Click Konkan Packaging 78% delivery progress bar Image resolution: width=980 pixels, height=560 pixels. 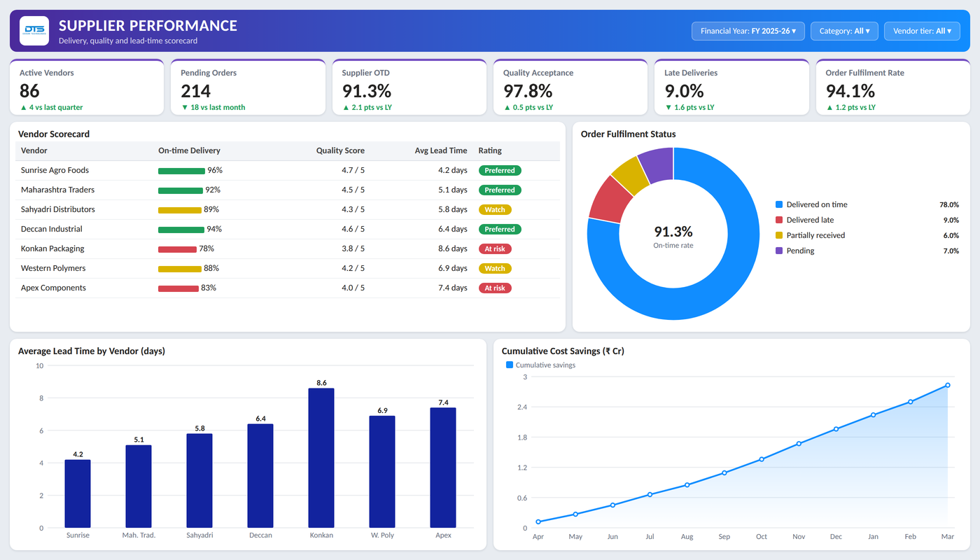click(177, 249)
